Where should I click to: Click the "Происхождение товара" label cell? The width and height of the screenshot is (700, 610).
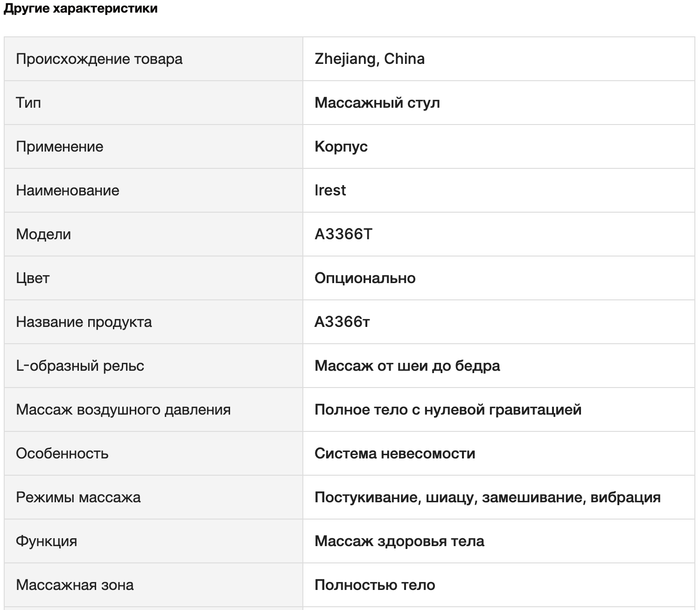pos(99,59)
